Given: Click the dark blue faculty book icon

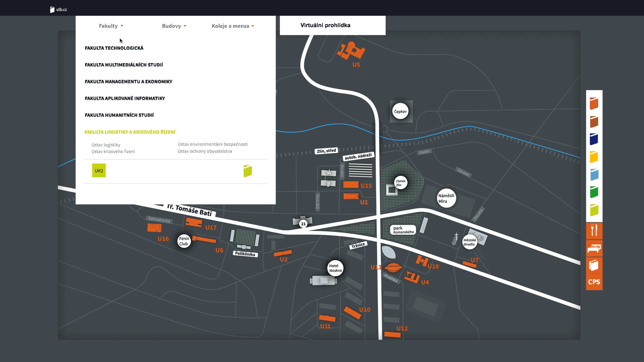Looking at the screenshot, I should tap(594, 139).
